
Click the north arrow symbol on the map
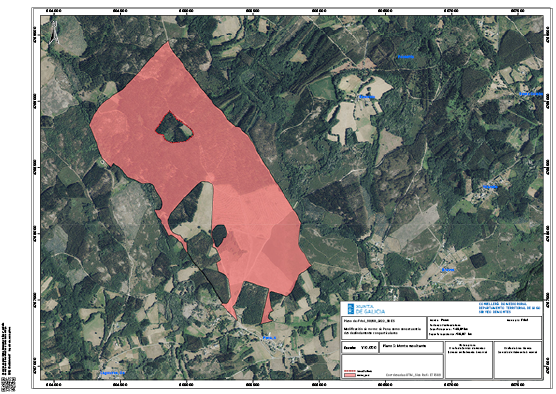pos(54,32)
